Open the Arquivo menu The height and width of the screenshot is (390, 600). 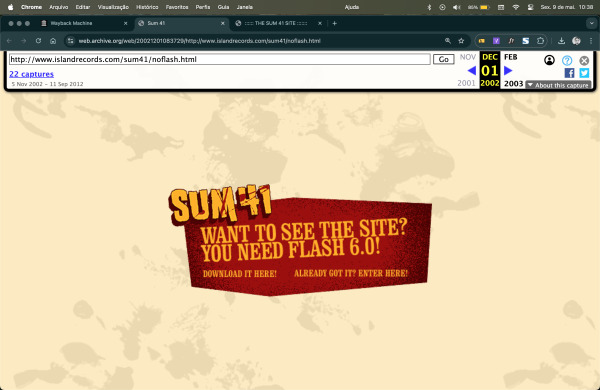59,7
